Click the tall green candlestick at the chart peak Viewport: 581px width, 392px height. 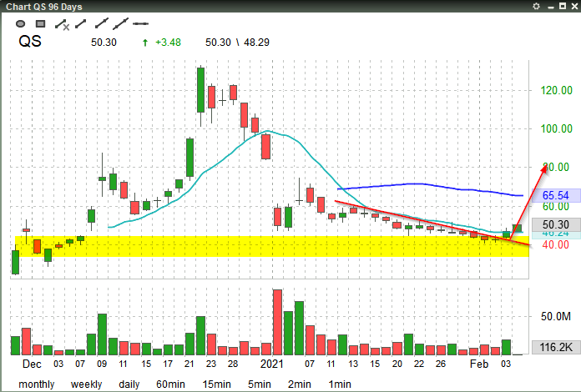pyautogui.click(x=200, y=90)
